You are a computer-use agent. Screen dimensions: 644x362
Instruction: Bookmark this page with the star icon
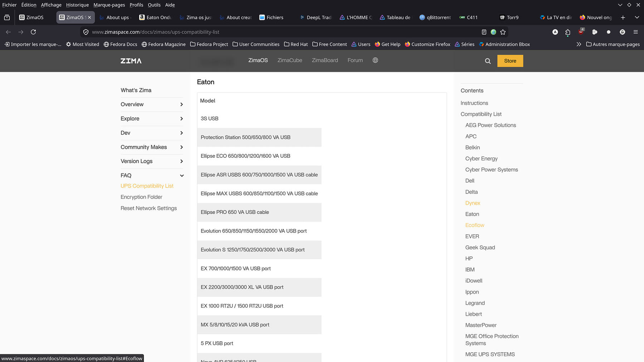503,32
